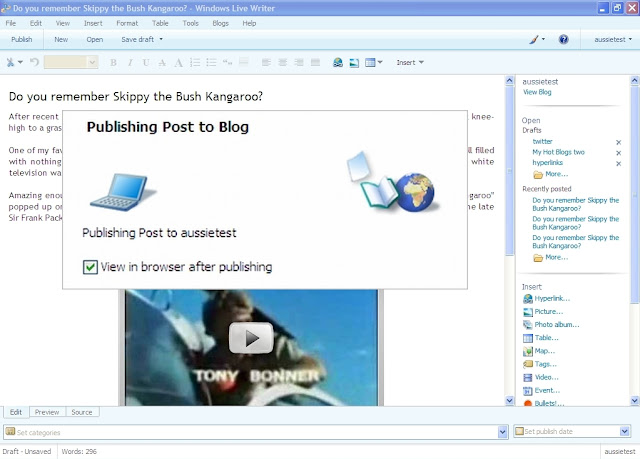Click the View Blog link
Image resolution: width=640 pixels, height=459 pixels.
(537, 92)
